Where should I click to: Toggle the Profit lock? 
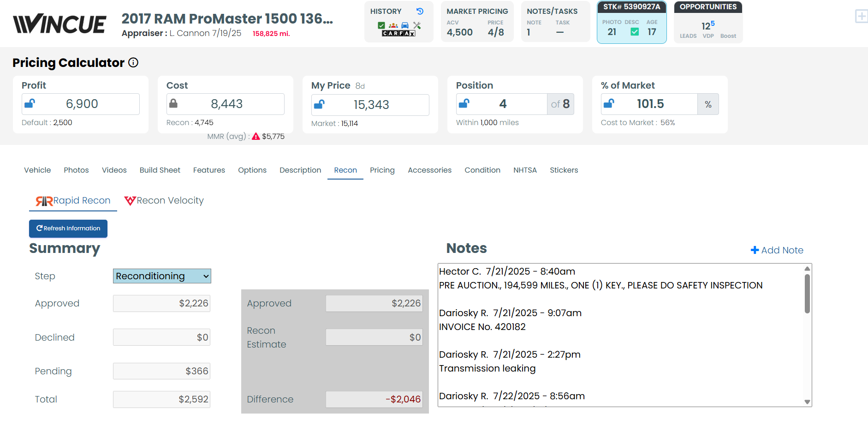click(30, 103)
